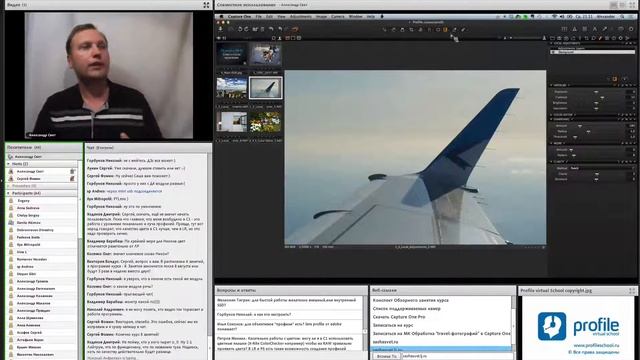
Task: Open web link 'Скачать Capture One Pro'
Action: 399,317
